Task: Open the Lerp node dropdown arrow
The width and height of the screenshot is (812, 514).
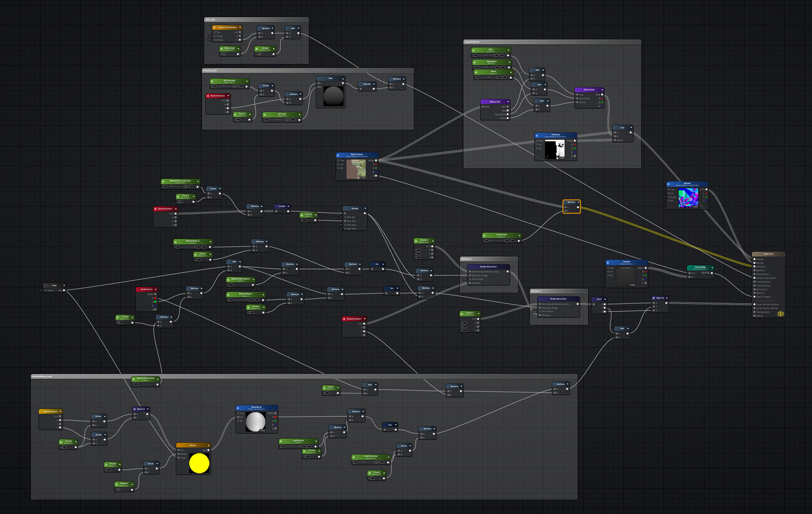Action: (631, 127)
